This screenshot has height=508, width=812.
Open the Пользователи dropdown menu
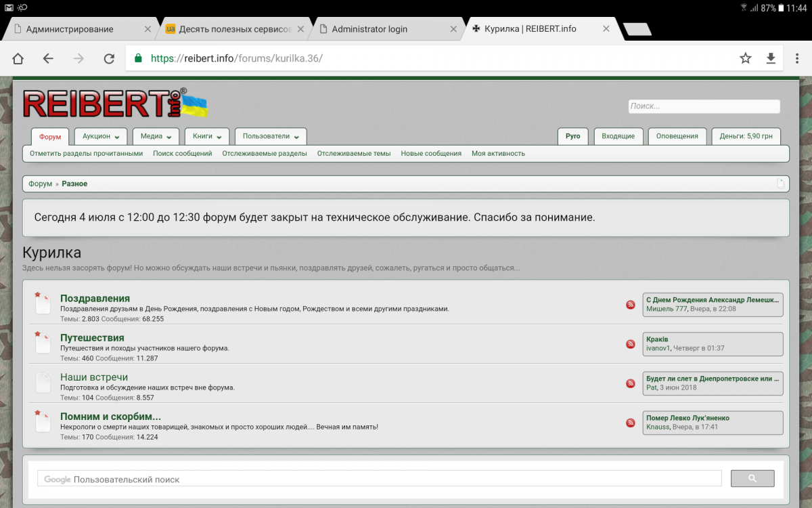(x=270, y=136)
